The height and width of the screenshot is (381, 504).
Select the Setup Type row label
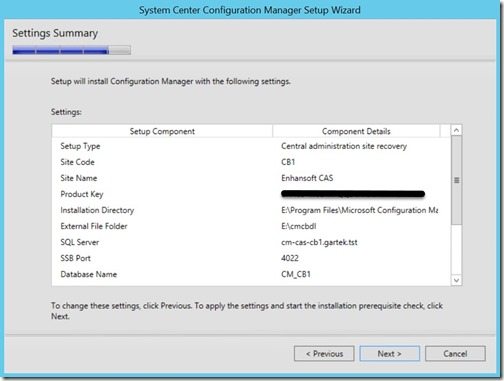point(80,146)
